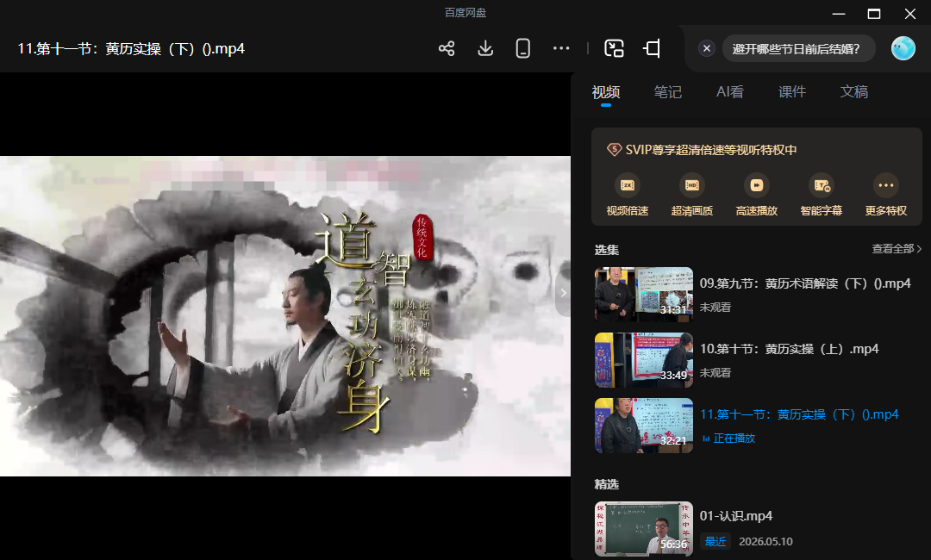Switch to the 课件 tab
The height and width of the screenshot is (560, 931).
[x=792, y=92]
